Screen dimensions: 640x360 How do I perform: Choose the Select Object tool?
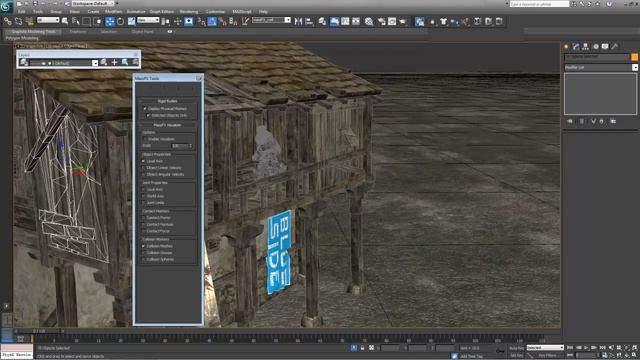64,21
